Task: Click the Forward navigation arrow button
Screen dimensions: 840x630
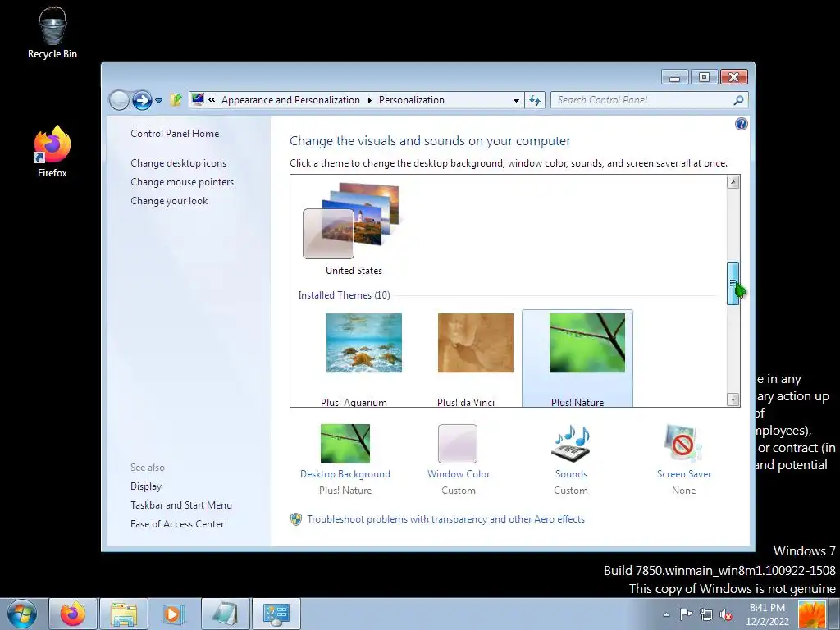Action: [x=142, y=100]
